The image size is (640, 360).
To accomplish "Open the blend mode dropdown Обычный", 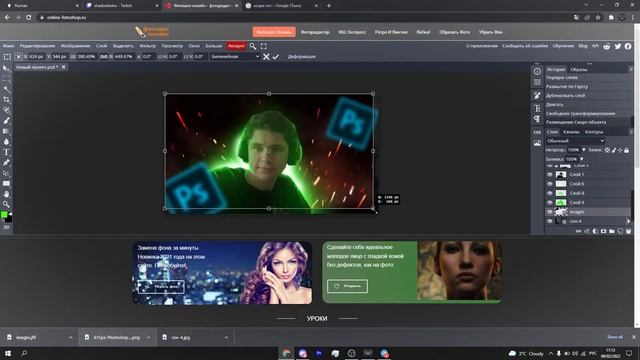I will pyautogui.click(x=575, y=141).
